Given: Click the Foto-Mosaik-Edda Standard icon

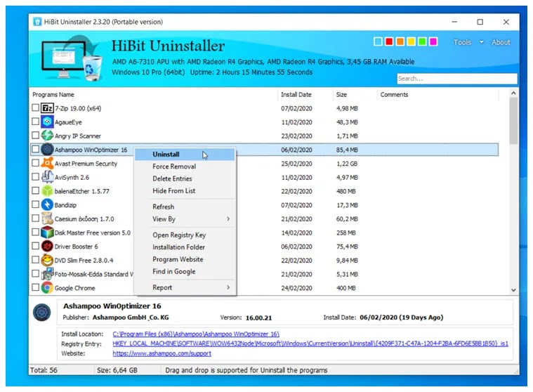Looking at the screenshot, I should (47, 274).
